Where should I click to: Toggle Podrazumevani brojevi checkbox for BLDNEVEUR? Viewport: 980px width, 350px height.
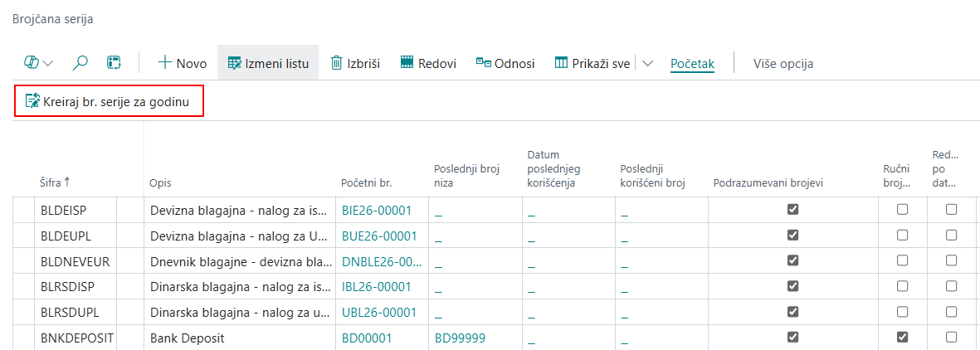[792, 260]
